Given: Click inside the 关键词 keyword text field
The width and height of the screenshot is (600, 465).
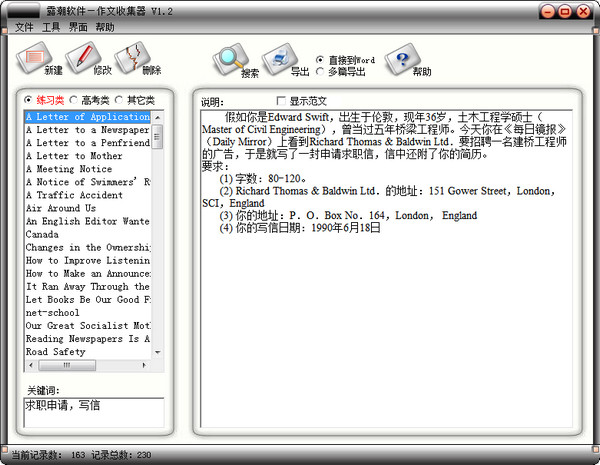Looking at the screenshot, I should (94, 413).
